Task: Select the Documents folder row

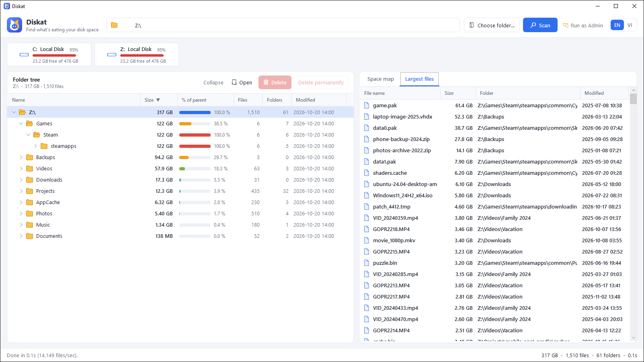Action: (x=180, y=236)
